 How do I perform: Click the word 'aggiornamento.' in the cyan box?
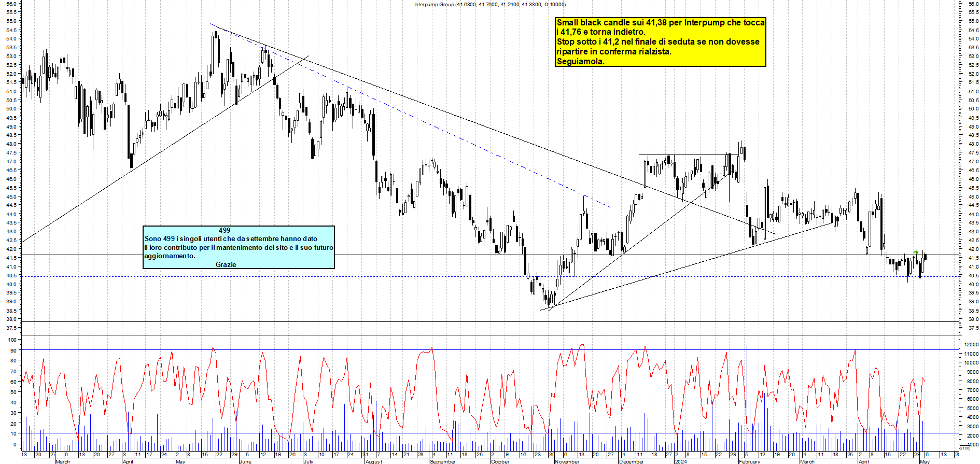pyautogui.click(x=170, y=256)
